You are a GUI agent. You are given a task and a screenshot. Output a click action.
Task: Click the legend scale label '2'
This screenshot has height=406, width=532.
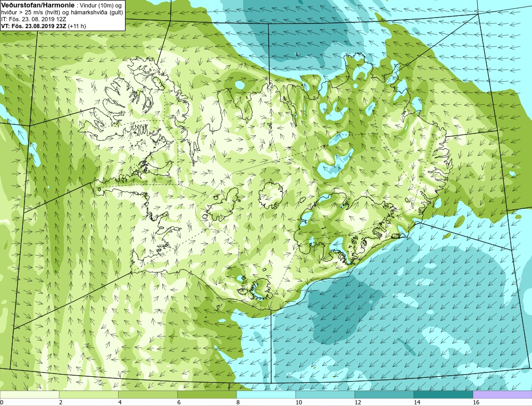(61, 402)
